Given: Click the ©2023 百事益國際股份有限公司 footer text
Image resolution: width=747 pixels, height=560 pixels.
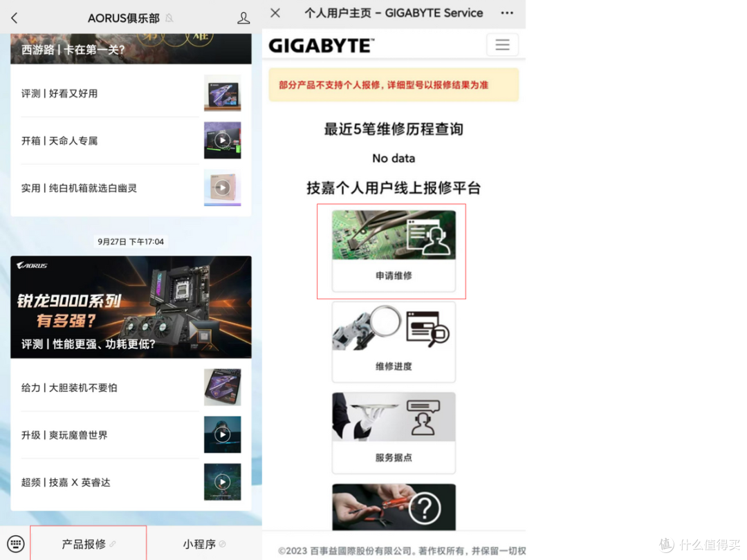Looking at the screenshot, I should [x=402, y=550].
